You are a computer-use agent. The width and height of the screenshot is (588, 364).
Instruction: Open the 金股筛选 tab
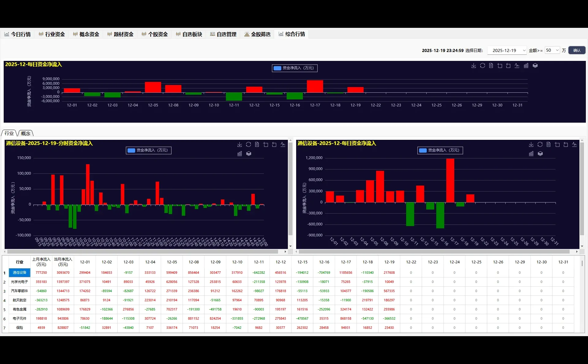pyautogui.click(x=258, y=34)
